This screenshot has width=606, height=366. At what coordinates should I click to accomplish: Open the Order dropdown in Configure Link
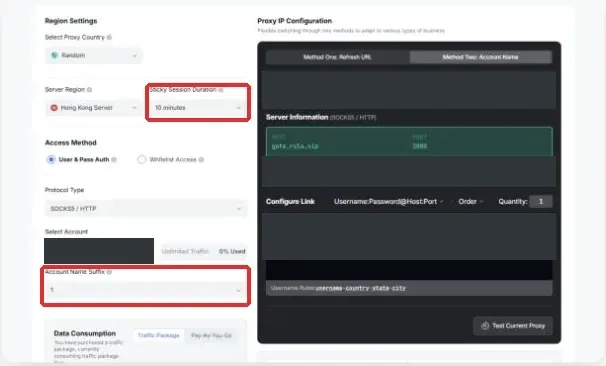pos(471,202)
